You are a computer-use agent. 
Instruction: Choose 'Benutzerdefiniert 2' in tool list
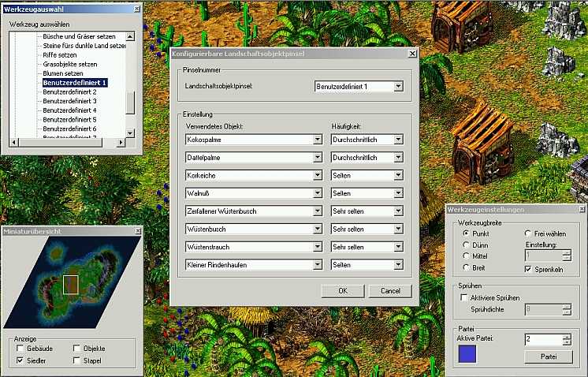click(69, 92)
